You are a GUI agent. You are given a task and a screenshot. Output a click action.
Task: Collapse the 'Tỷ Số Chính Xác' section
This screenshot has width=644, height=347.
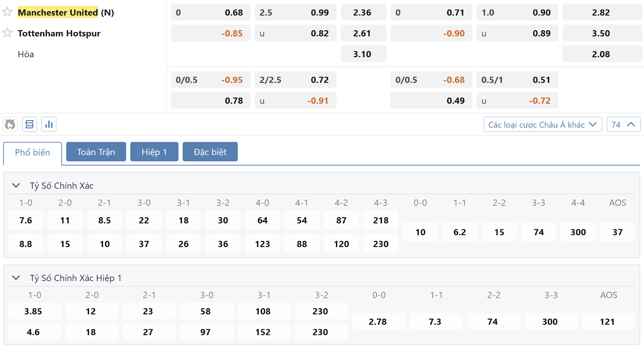click(16, 185)
